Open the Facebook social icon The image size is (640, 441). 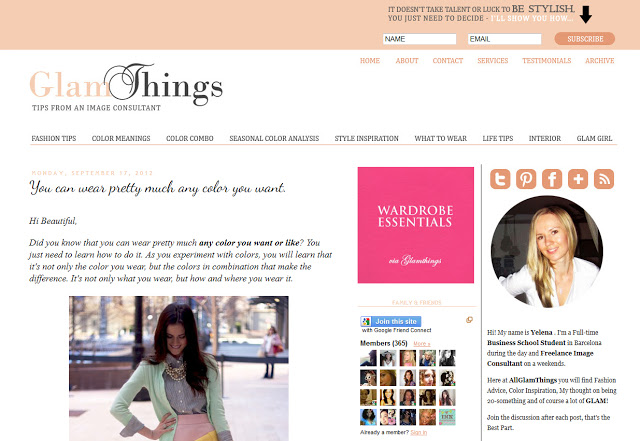point(552,179)
